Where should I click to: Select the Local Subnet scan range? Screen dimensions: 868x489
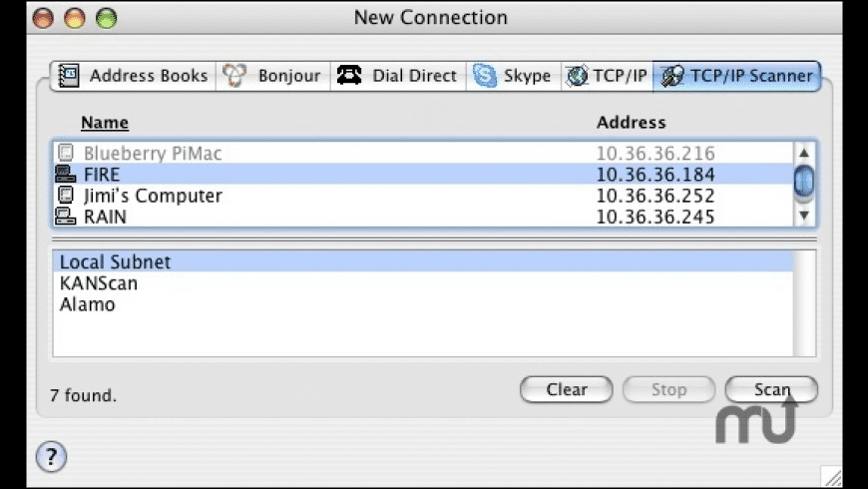point(423,261)
